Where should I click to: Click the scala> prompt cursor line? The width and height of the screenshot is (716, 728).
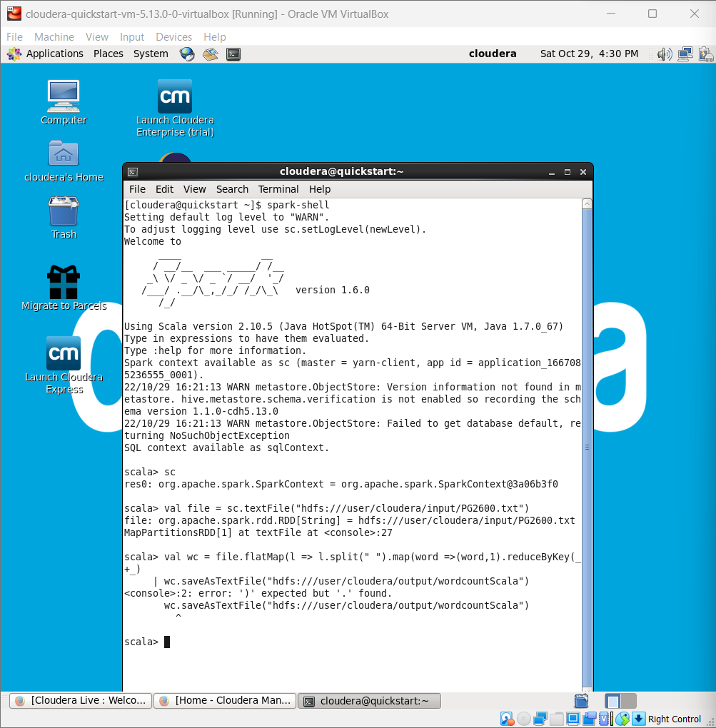tap(147, 642)
